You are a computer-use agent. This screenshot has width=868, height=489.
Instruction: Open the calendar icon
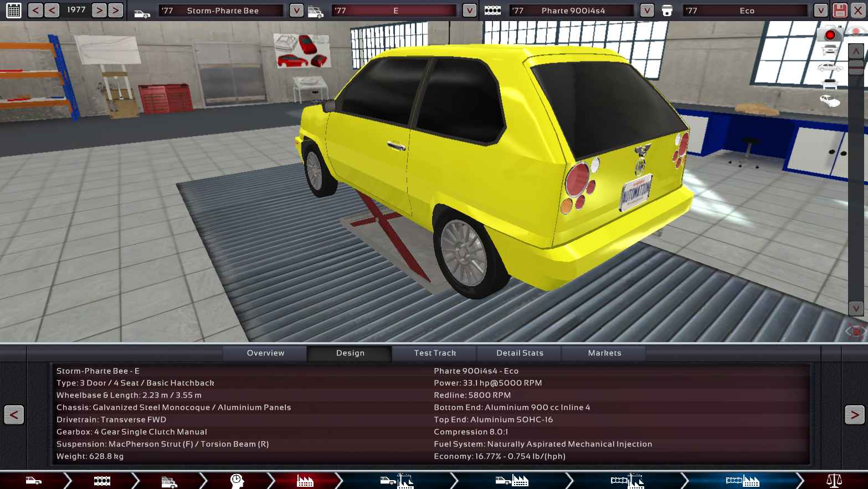pos(13,11)
